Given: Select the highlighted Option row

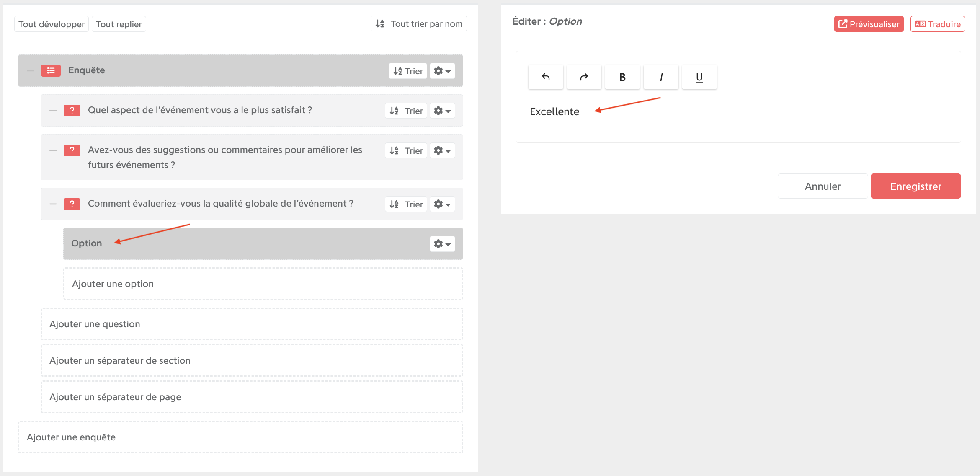Looking at the screenshot, I should 263,244.
